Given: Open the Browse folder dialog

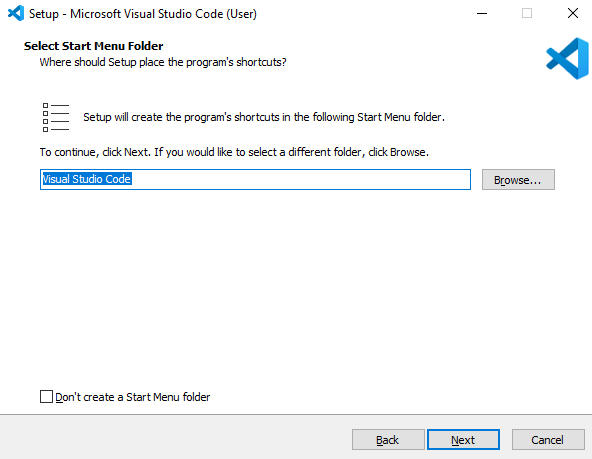Looking at the screenshot, I should pyautogui.click(x=518, y=180).
